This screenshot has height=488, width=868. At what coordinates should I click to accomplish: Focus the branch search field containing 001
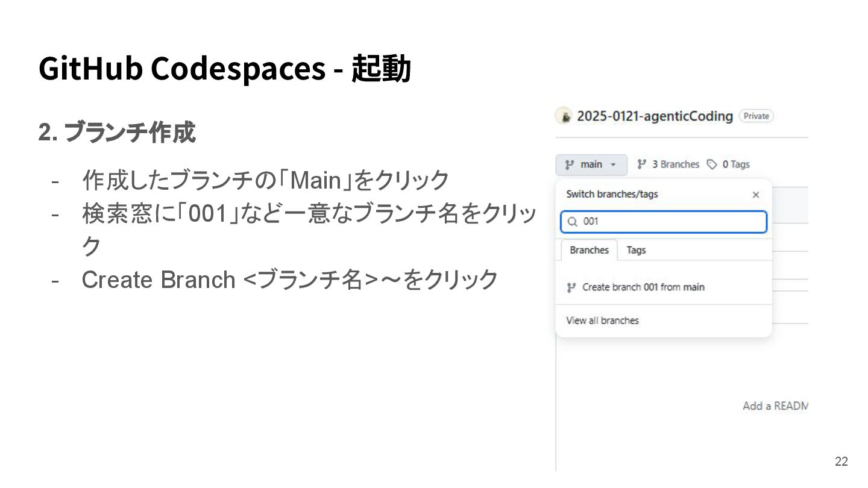point(669,222)
